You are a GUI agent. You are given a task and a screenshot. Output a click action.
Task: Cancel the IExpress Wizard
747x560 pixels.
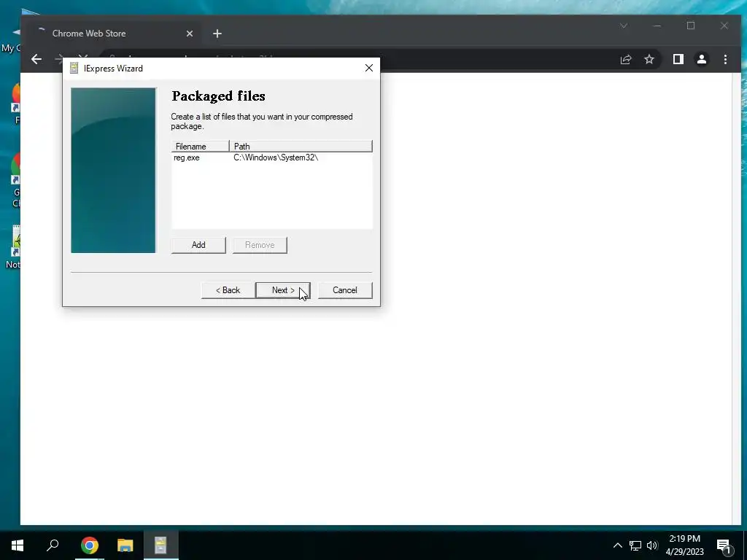pyautogui.click(x=345, y=290)
